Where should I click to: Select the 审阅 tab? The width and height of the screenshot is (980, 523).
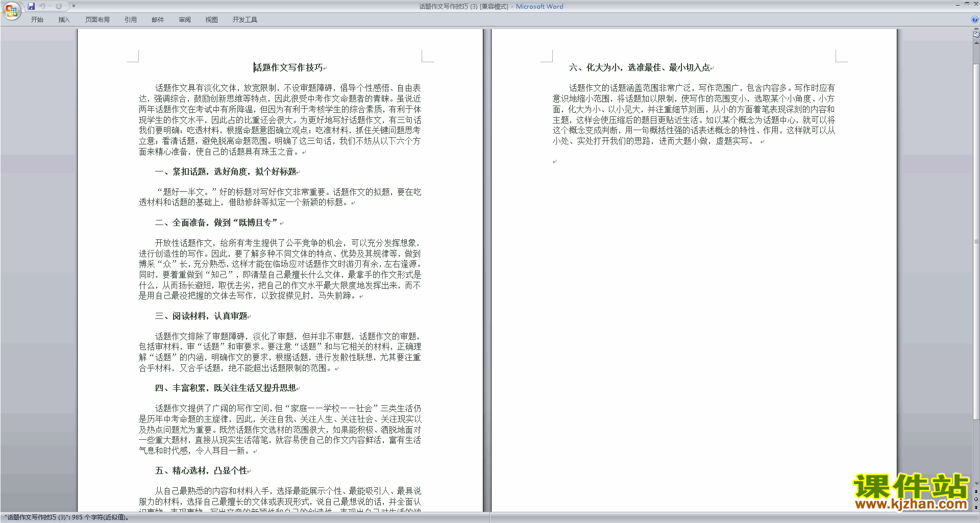coord(185,20)
